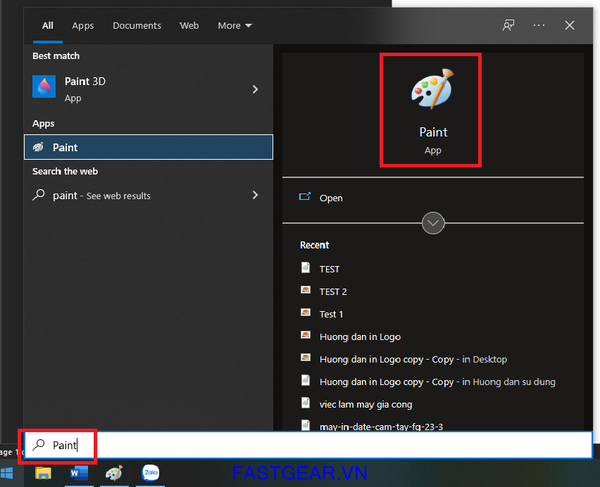The image size is (600, 487).
Task: Open the More filter dropdown
Action: [235, 26]
